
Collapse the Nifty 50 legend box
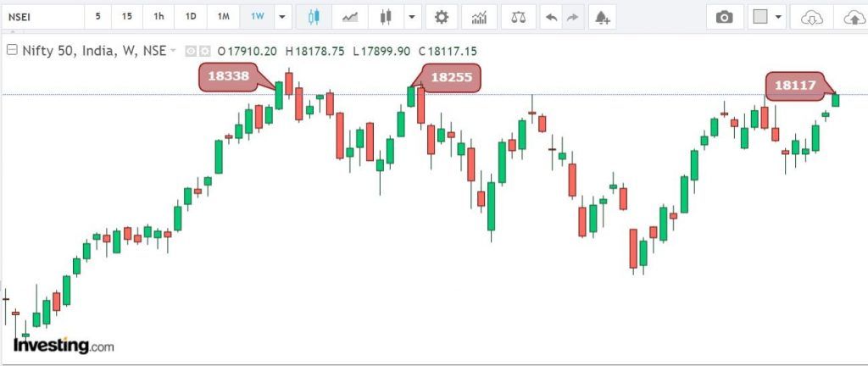point(12,50)
